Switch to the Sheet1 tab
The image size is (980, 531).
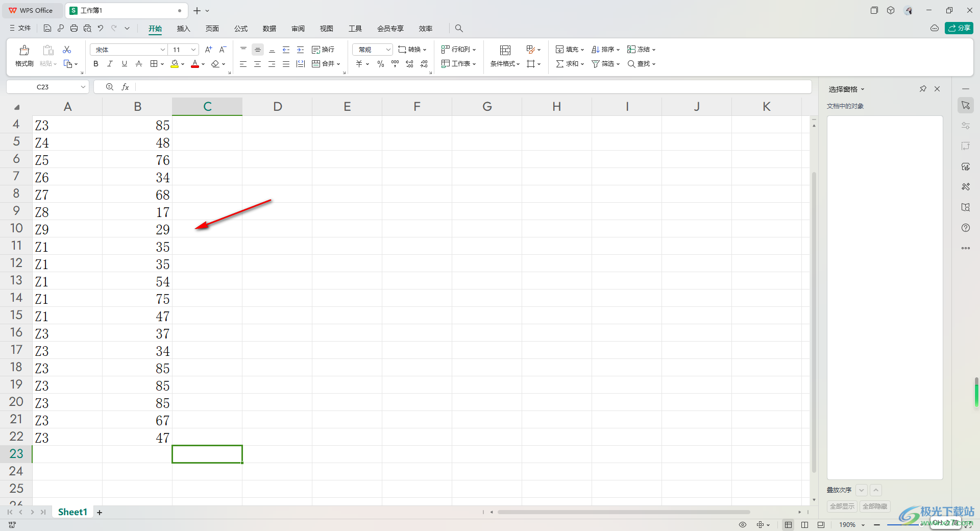click(x=72, y=512)
